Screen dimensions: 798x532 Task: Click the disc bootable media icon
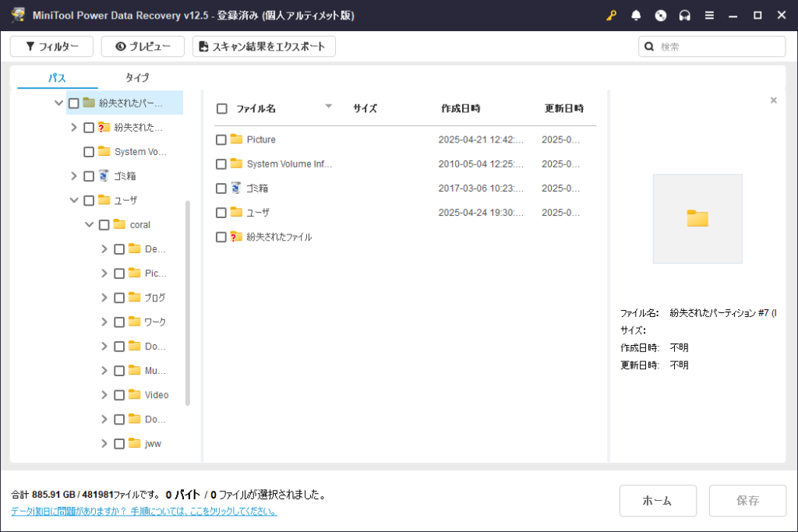click(x=661, y=16)
